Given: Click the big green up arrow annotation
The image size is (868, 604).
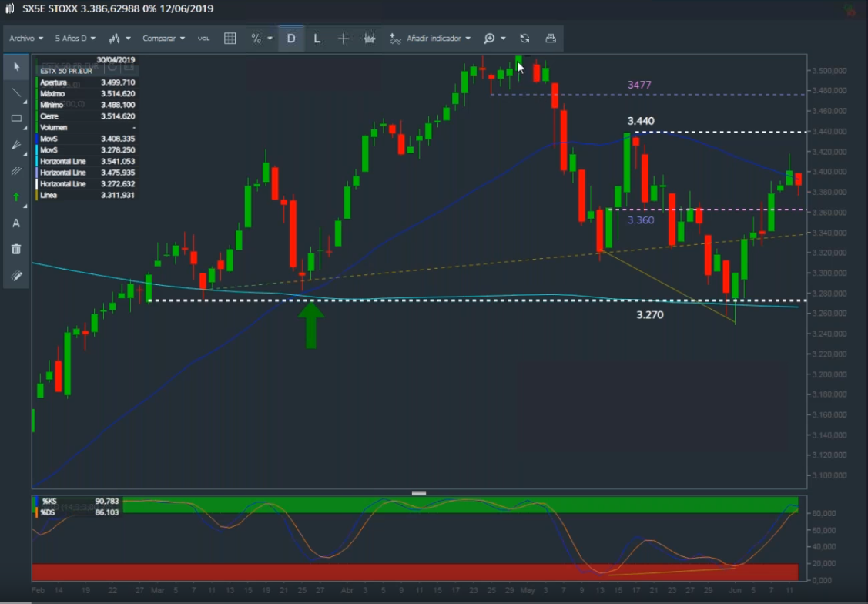Looking at the screenshot, I should [311, 325].
